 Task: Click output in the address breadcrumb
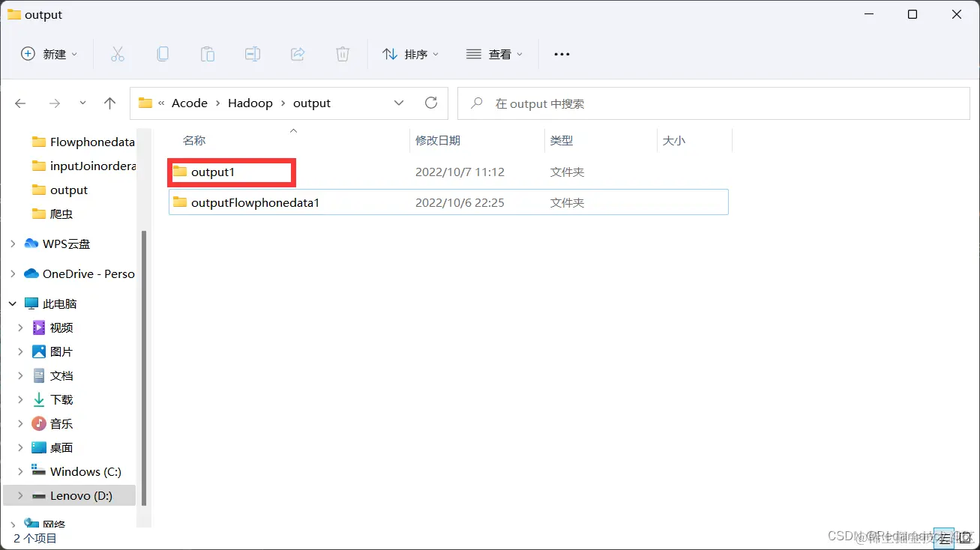coord(312,103)
